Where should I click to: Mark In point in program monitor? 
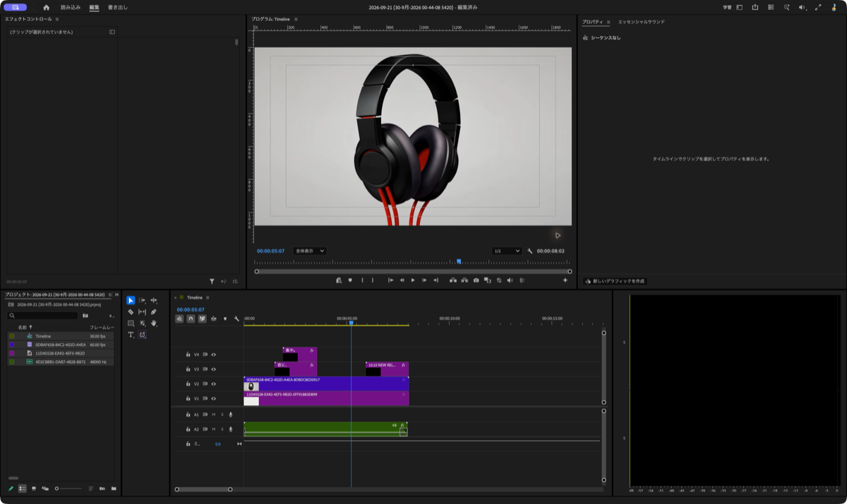[x=363, y=280]
